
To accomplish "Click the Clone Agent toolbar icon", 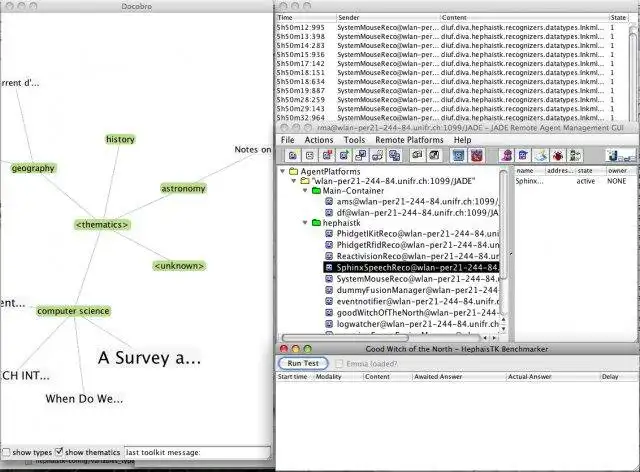I will (x=394, y=156).
